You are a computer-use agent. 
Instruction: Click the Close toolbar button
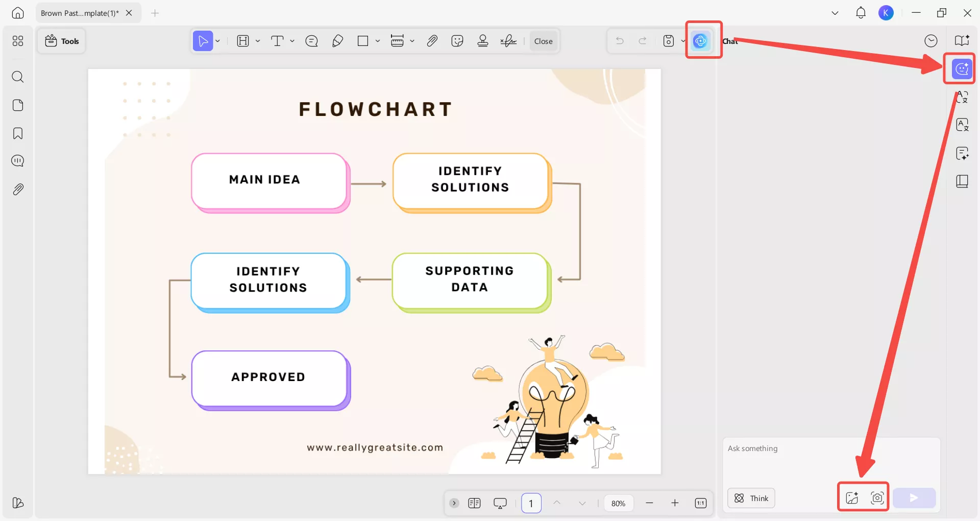tap(543, 41)
